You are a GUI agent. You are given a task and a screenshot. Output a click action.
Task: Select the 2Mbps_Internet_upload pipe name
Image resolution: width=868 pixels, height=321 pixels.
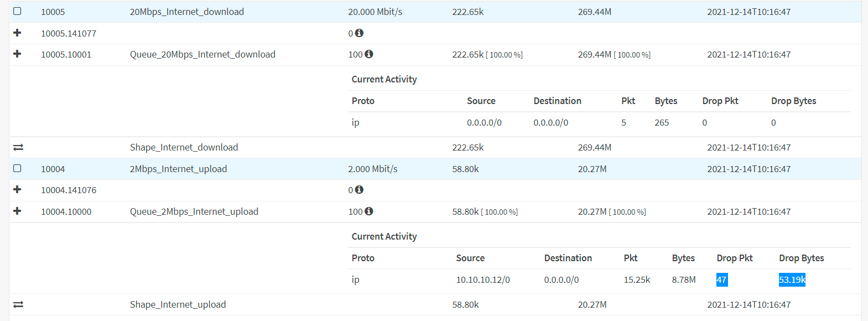178,169
